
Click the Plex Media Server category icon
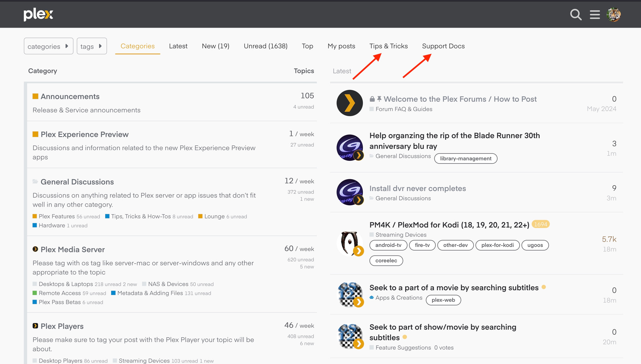click(x=35, y=249)
